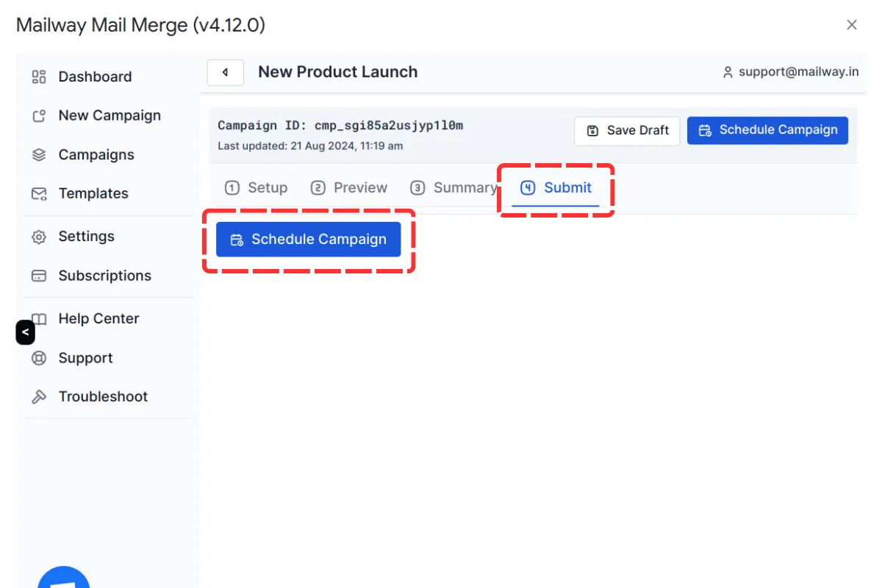Click the Templates envelope icon
The image size is (882, 588).
39,194
